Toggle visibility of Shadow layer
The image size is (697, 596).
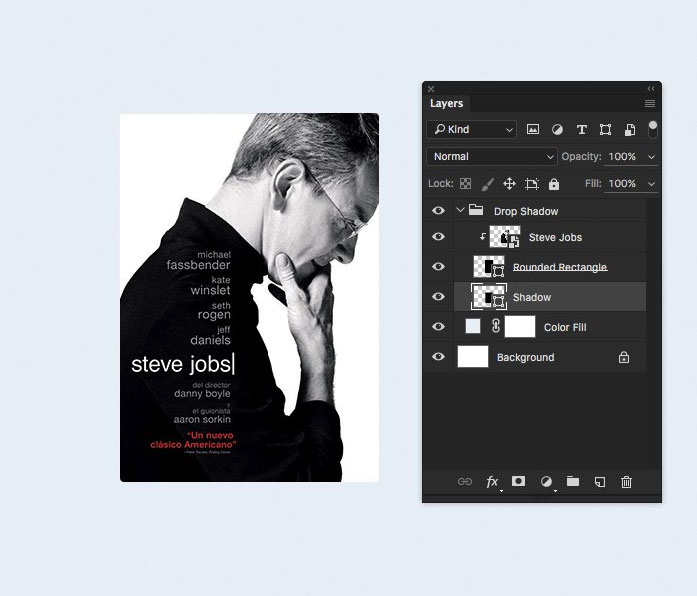pyautogui.click(x=438, y=296)
